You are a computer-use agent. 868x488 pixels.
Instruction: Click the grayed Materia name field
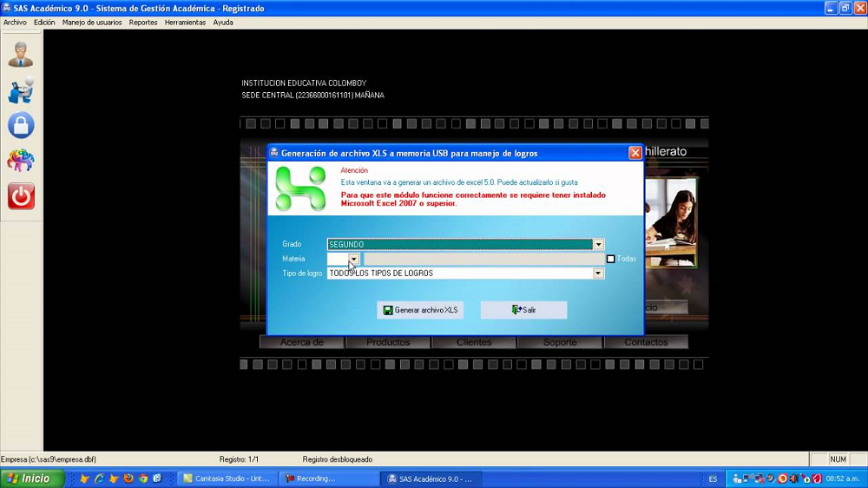pos(483,259)
